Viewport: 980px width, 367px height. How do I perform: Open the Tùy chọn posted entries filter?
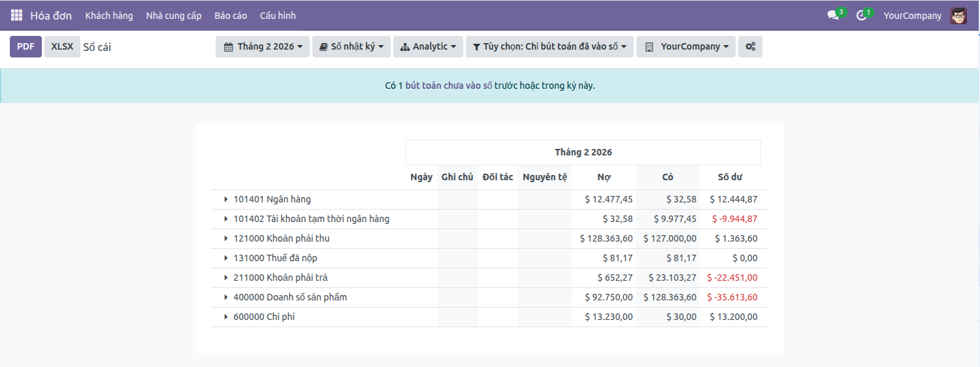pyautogui.click(x=549, y=46)
